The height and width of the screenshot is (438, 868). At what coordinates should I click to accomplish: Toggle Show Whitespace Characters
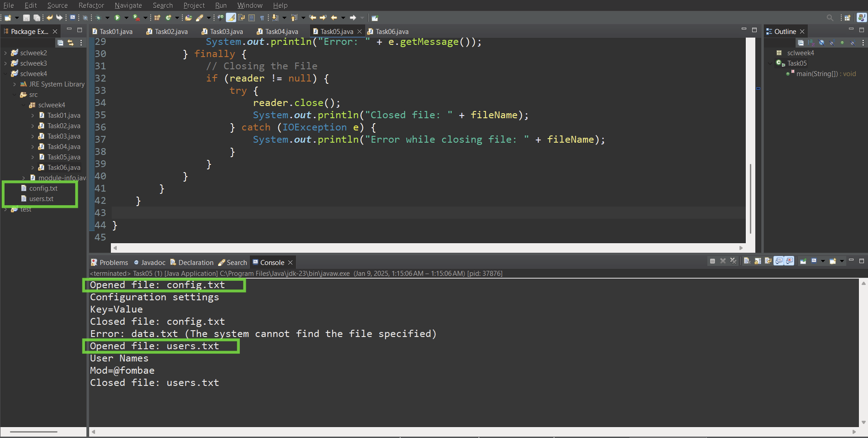pos(262,18)
